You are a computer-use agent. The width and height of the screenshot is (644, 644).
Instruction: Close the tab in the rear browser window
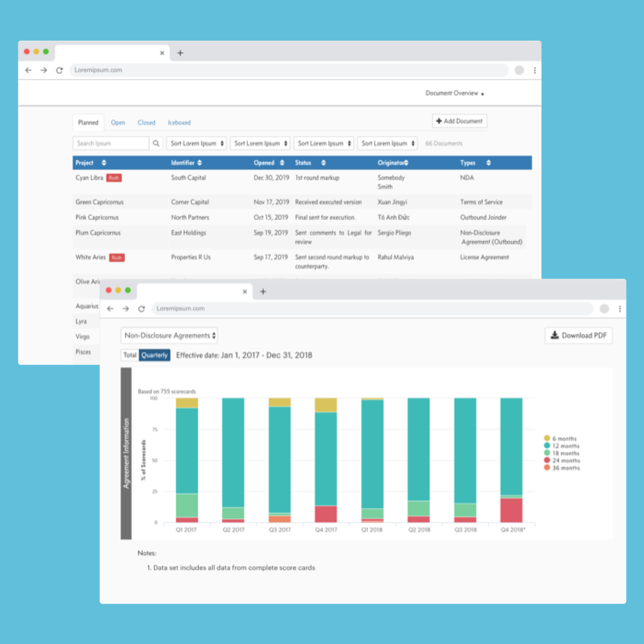162,53
